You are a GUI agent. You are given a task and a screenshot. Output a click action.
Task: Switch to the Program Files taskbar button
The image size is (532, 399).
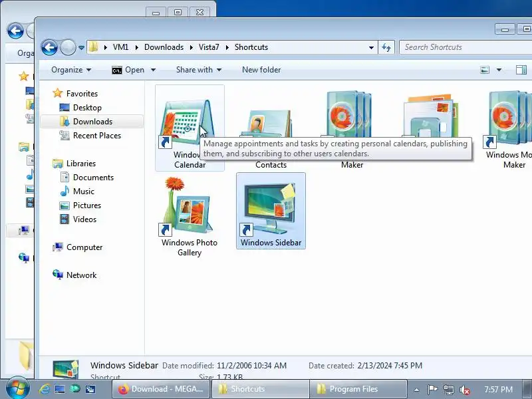pos(358,389)
